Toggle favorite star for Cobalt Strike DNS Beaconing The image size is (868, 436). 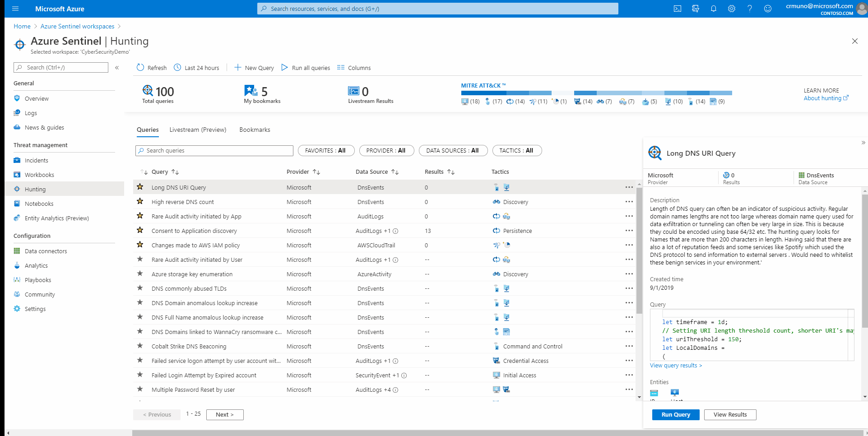140,346
